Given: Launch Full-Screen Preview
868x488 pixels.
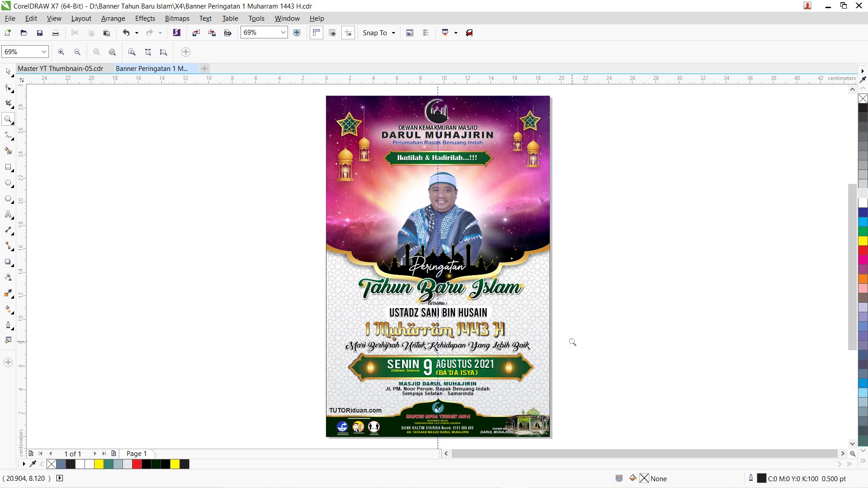Looking at the screenshot, I should tap(297, 33).
